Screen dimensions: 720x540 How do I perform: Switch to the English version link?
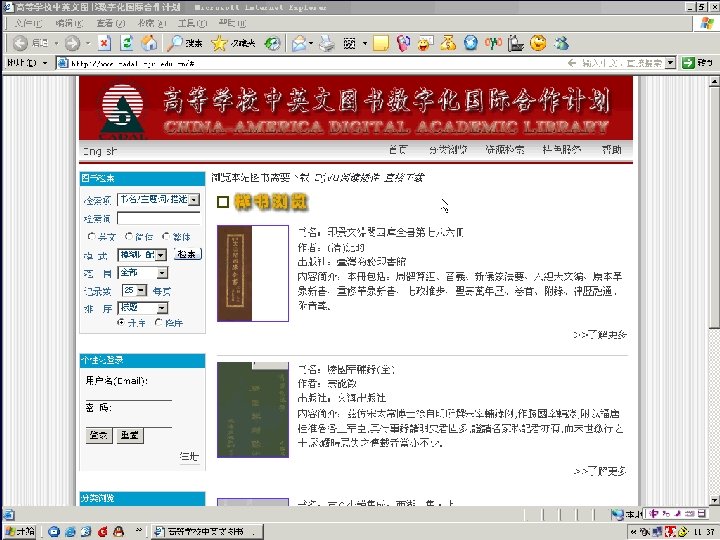coord(100,151)
